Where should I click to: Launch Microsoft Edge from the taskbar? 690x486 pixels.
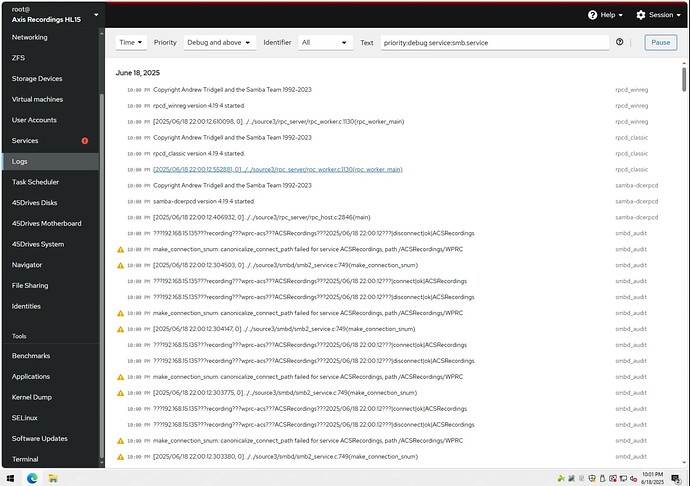pos(32,478)
